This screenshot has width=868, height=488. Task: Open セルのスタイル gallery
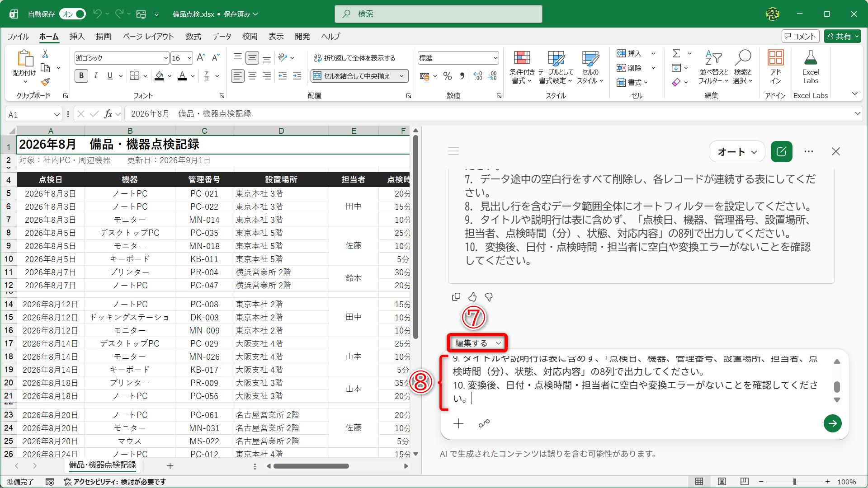(x=590, y=67)
